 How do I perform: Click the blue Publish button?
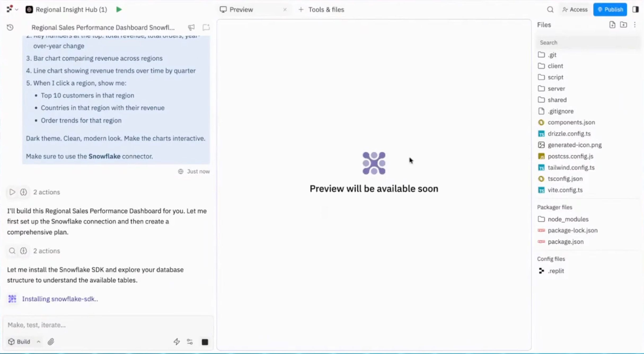pyautogui.click(x=610, y=10)
